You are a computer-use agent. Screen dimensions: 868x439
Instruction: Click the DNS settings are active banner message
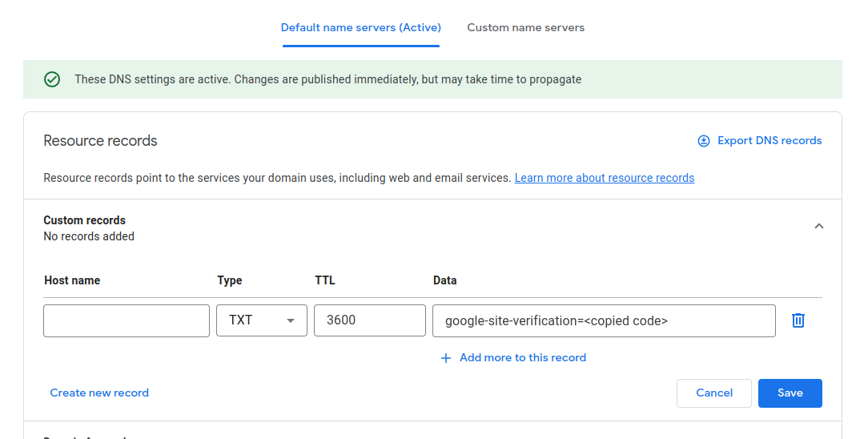[328, 79]
